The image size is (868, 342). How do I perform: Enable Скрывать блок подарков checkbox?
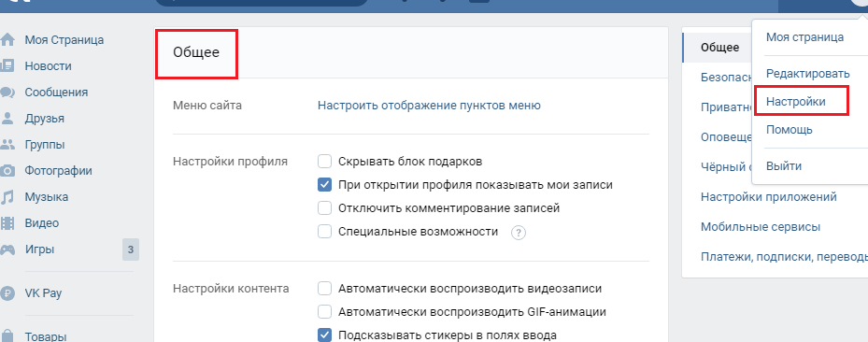[324, 162]
